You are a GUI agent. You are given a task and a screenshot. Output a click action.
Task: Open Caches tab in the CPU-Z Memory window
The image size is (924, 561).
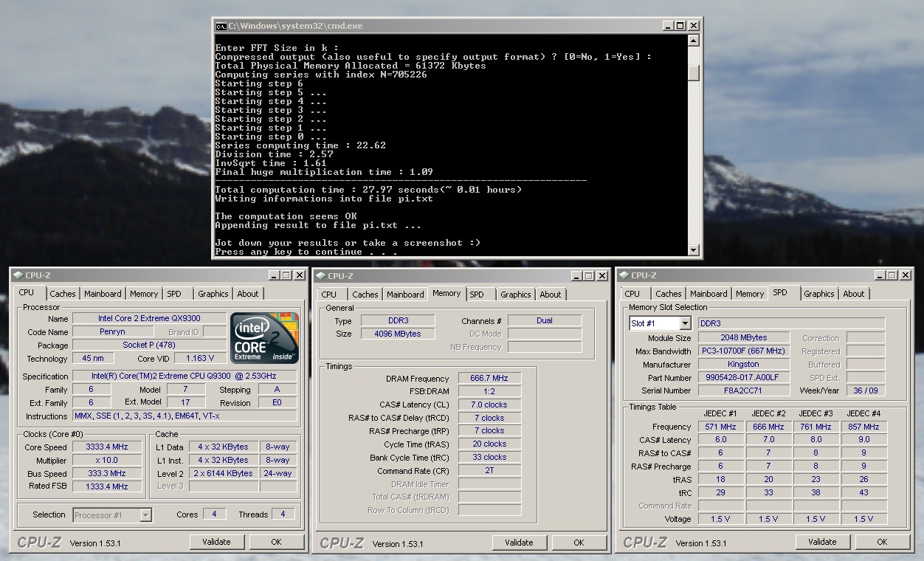click(365, 295)
